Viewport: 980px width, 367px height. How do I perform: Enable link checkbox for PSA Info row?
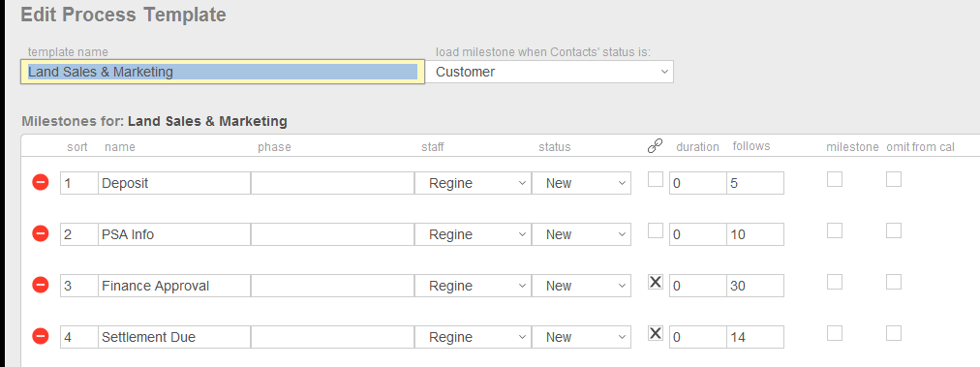point(655,230)
